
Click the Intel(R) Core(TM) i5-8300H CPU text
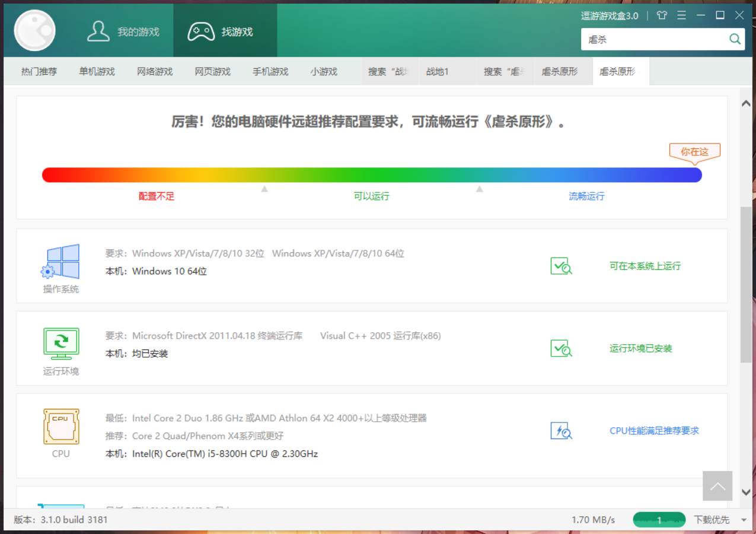[x=225, y=454]
